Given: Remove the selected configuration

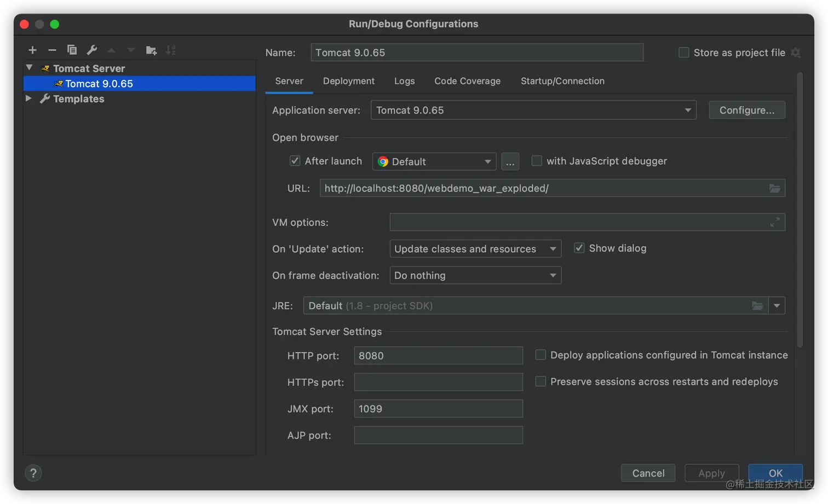Looking at the screenshot, I should [52, 50].
